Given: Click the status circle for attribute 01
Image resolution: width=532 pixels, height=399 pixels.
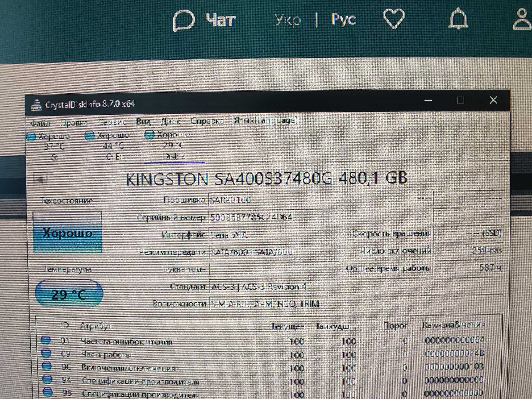Looking at the screenshot, I should (46, 340).
